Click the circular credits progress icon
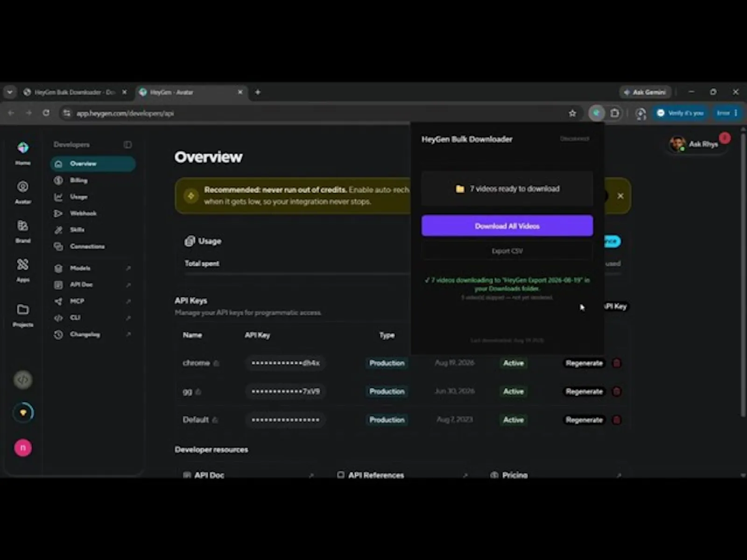Viewport: 747px width, 560px height. point(23,413)
